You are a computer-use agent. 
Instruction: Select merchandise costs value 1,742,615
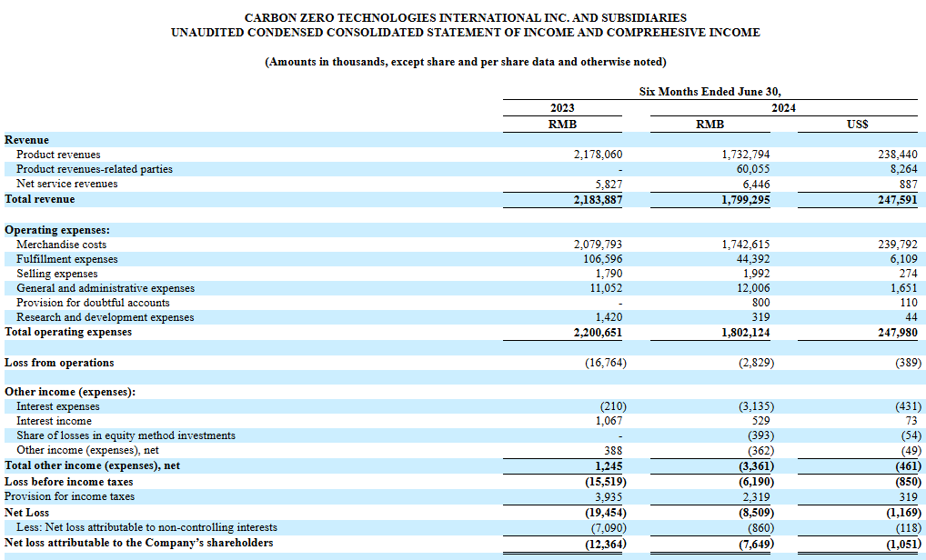[745, 245]
